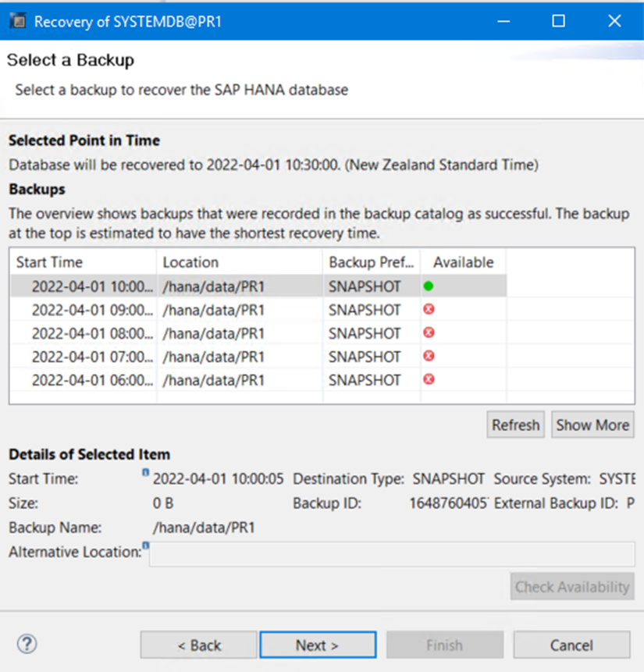
Task: Click red unavailable icon for 06:00 backup
Action: [429, 380]
